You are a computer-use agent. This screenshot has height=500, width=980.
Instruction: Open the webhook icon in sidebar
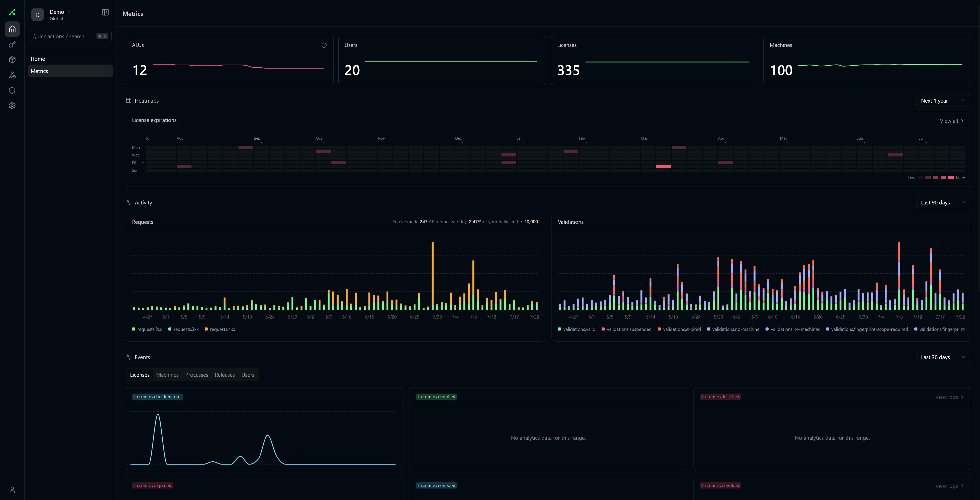click(12, 75)
